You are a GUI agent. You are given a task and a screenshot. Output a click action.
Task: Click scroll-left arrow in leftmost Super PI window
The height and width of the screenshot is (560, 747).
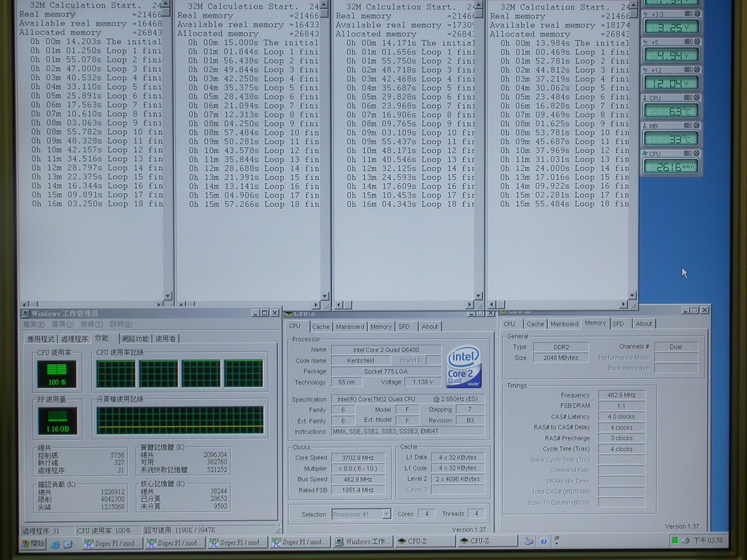tap(24, 304)
